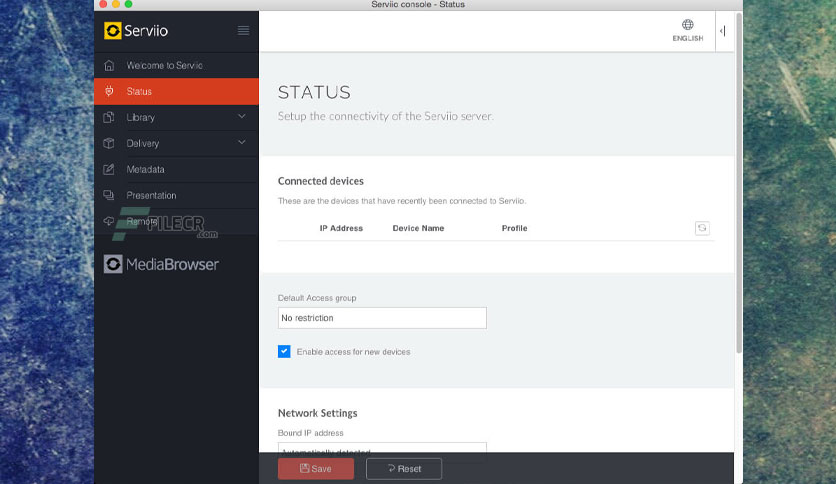Click the Network Settings heading

[318, 413]
